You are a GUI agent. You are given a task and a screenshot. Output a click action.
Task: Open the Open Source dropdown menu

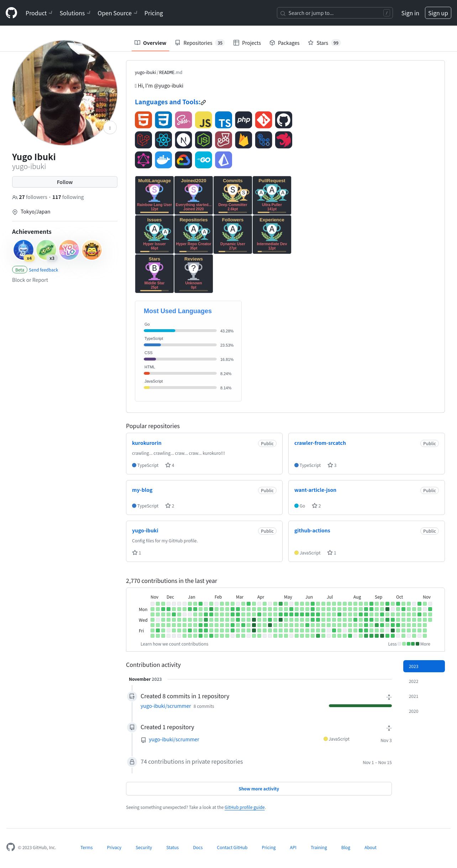117,13
